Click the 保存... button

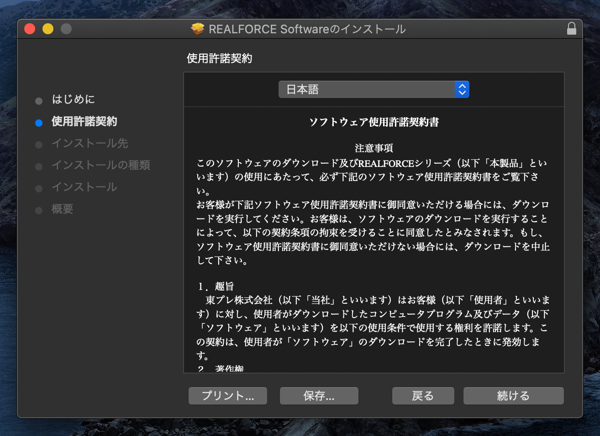[319, 396]
